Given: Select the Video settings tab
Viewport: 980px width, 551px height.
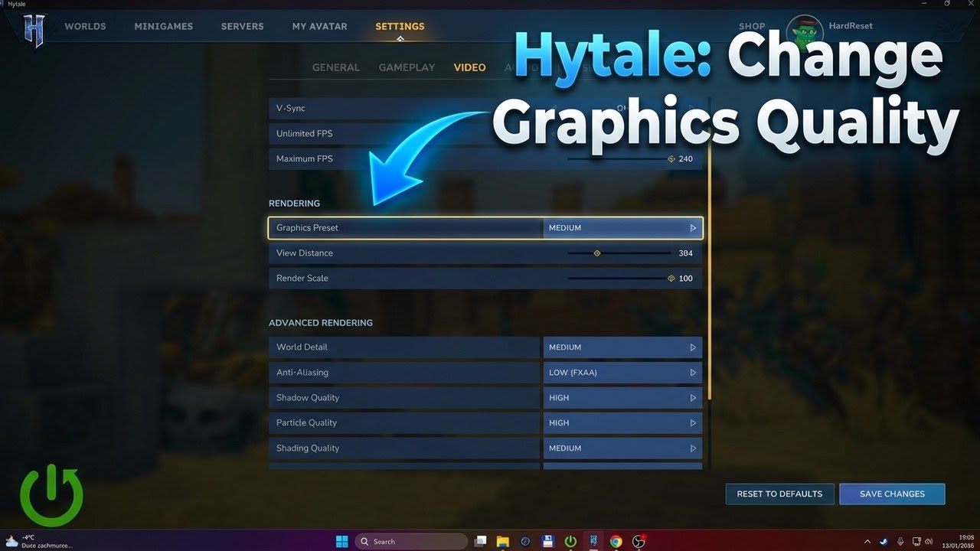Looking at the screenshot, I should coord(469,67).
